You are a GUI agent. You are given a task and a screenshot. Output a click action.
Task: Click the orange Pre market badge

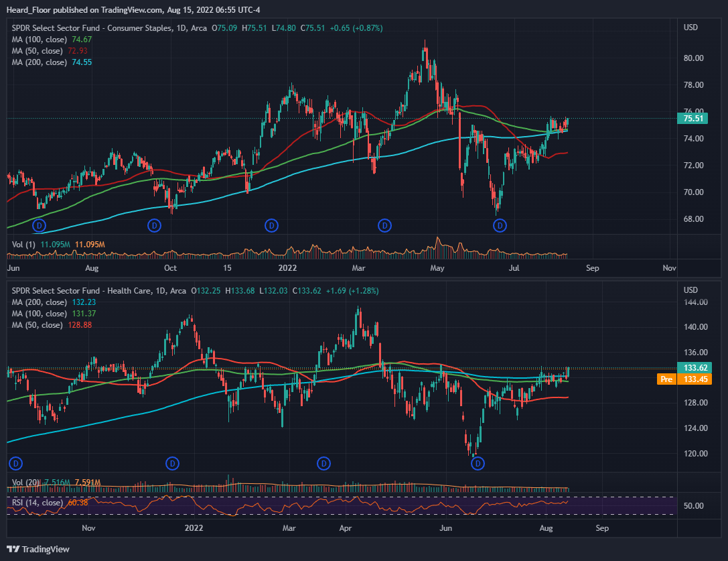coord(666,379)
